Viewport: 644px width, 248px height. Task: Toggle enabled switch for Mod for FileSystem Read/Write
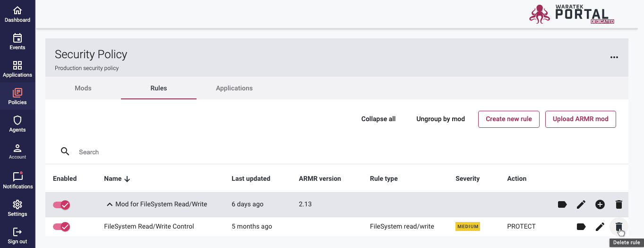61,204
